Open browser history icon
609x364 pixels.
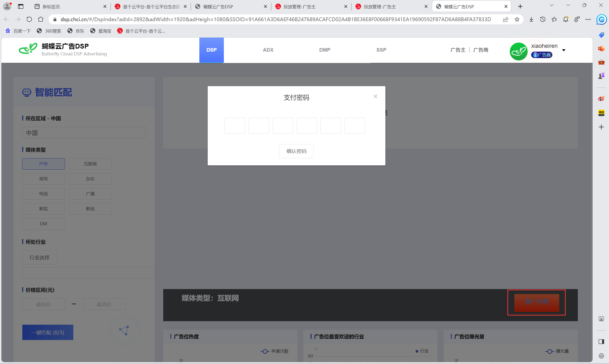coord(543,19)
